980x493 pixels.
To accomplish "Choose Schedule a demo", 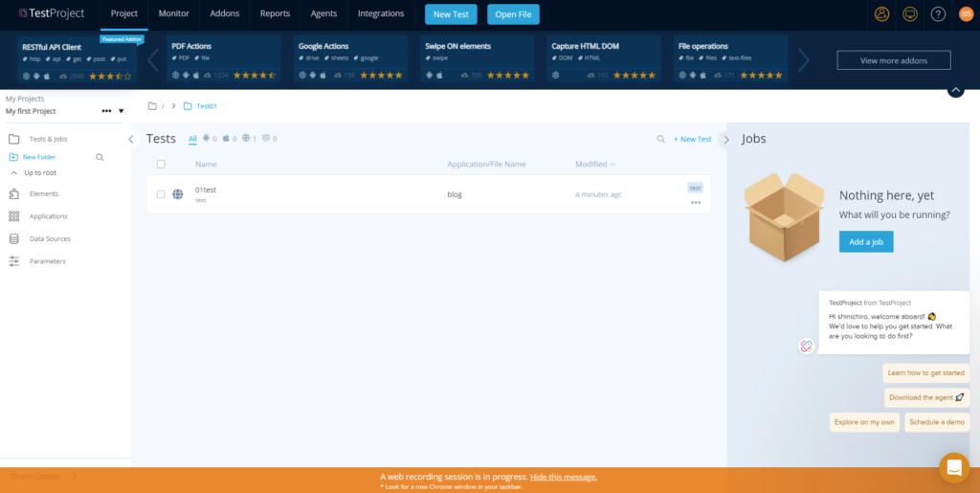I will 937,422.
